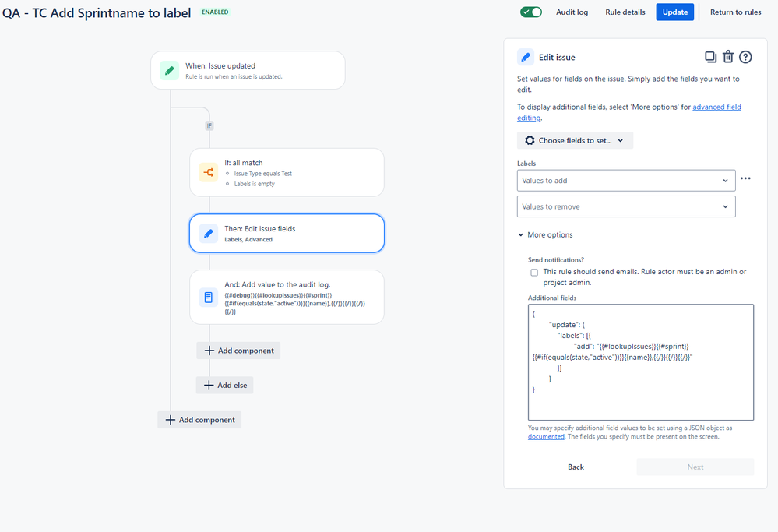Open the Values to add dropdown
This screenshot has height=532, width=778.
tap(626, 181)
